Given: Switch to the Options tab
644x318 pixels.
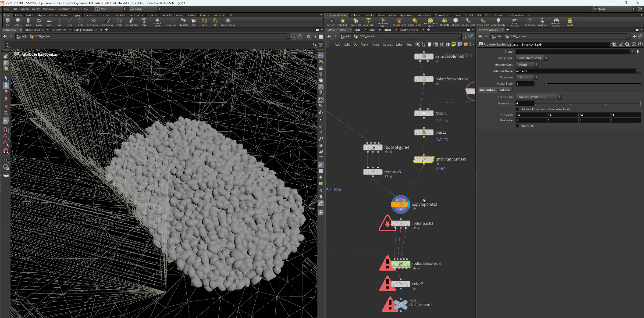Looking at the screenshot, I should [x=505, y=90].
